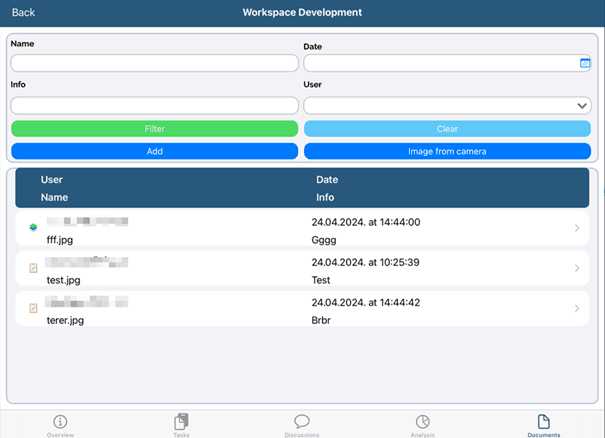The height and width of the screenshot is (438, 605).
Task: Focus the Name input field
Action: coord(154,63)
